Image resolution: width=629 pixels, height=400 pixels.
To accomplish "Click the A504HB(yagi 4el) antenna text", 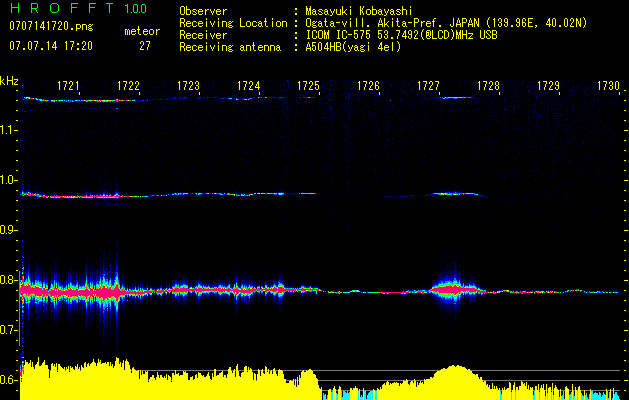I will coord(353,47).
